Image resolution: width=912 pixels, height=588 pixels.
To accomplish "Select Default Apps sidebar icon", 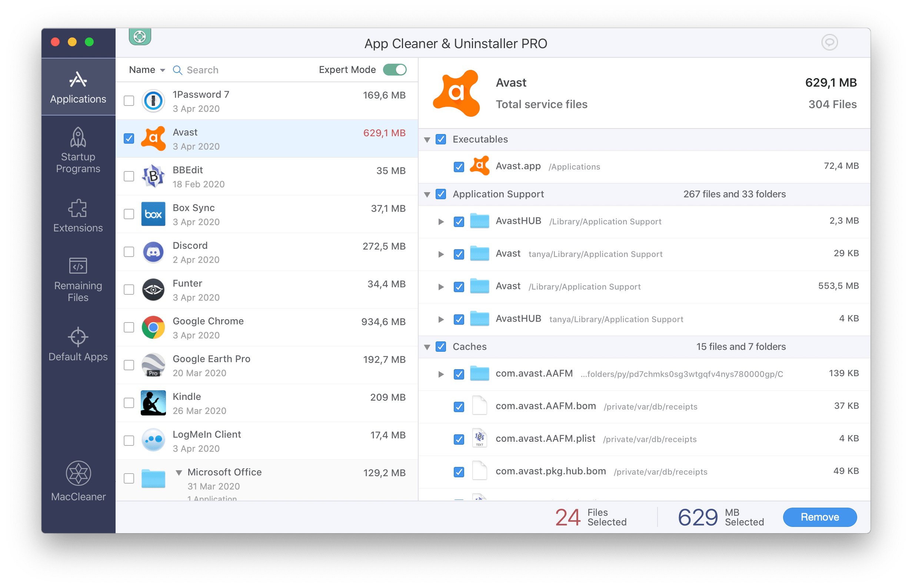I will click(77, 335).
